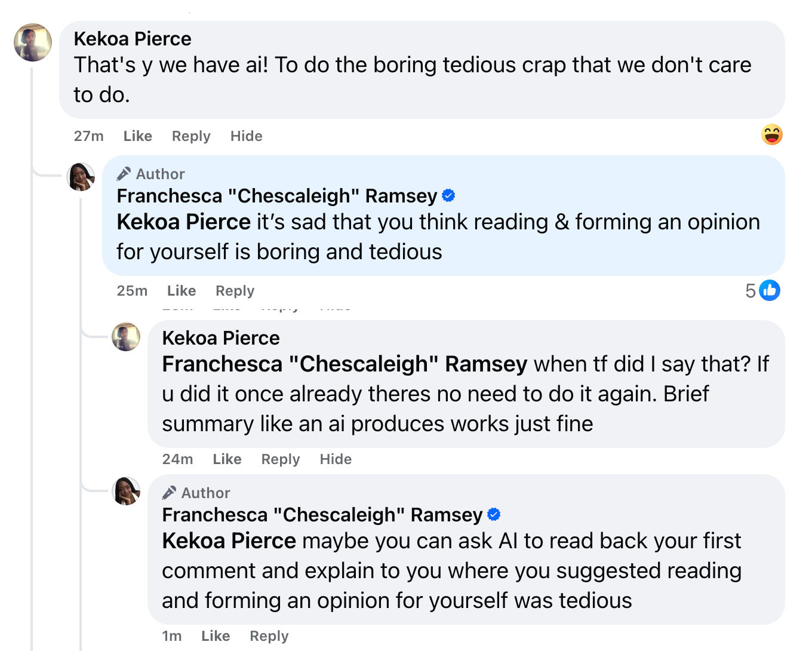Reply to Kekoa Pierce's 27m comment
Viewport: 812px width, 651px height.
pyautogui.click(x=191, y=136)
